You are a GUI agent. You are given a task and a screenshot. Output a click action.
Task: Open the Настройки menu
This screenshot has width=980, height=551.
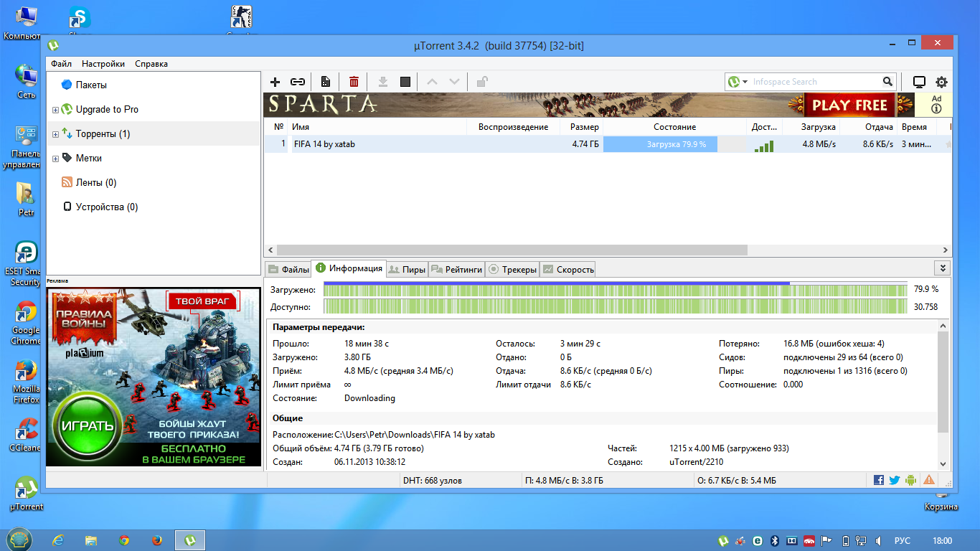tap(103, 64)
